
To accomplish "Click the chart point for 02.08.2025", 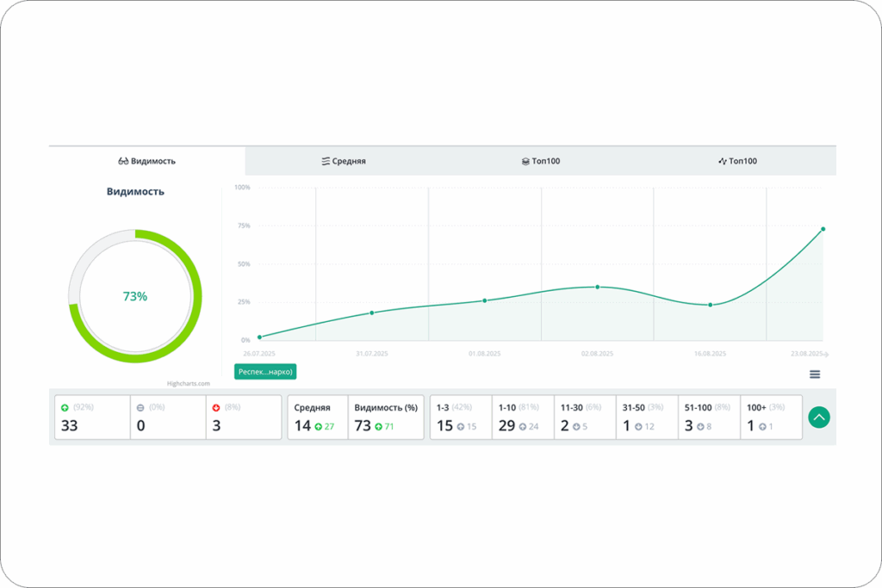I will pos(598,287).
